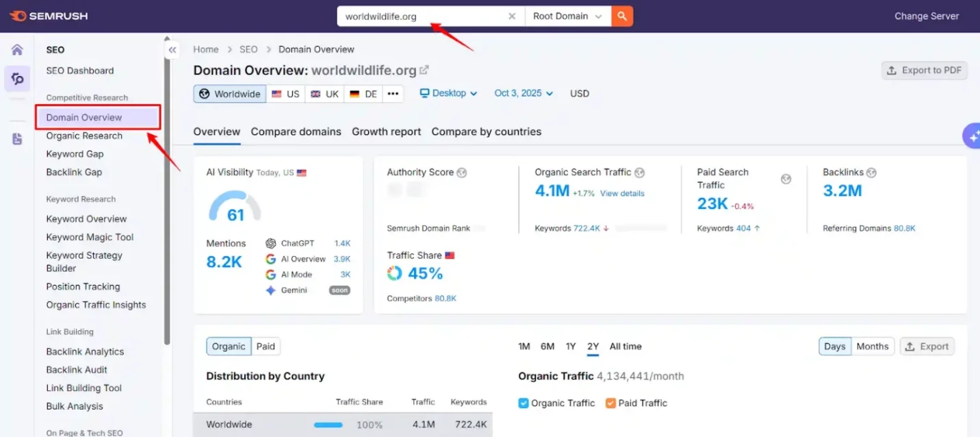Screen dimensions: 980x437
Task: Collapse the sidebar with double chevron
Action: pos(172,50)
